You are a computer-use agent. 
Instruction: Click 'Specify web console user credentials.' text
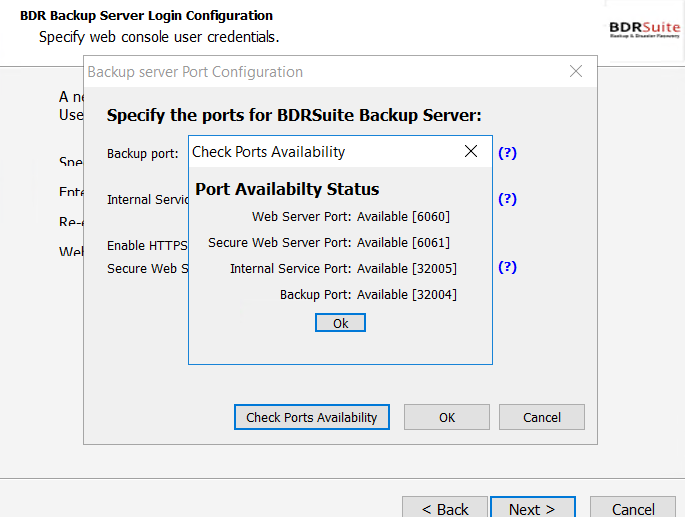pos(159,37)
